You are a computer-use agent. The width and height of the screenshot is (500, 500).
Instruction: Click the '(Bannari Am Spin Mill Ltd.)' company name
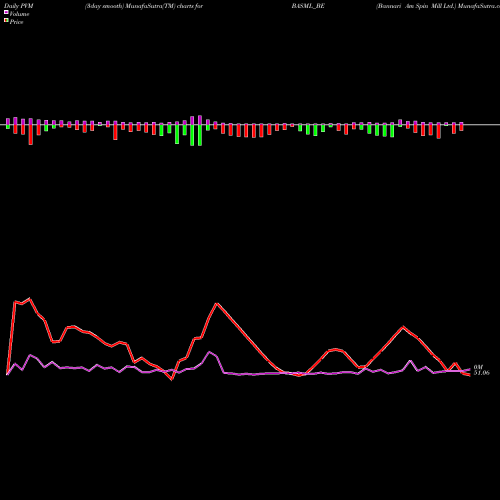click(416, 6)
